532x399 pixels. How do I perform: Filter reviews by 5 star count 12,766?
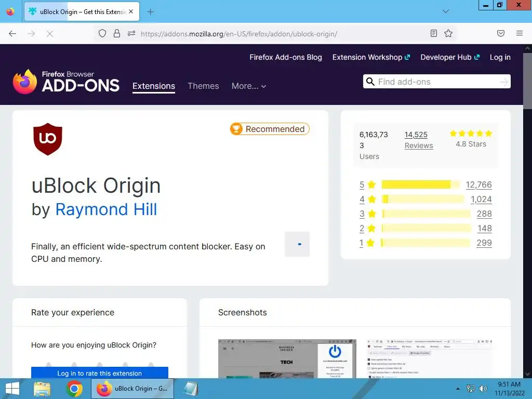point(478,185)
